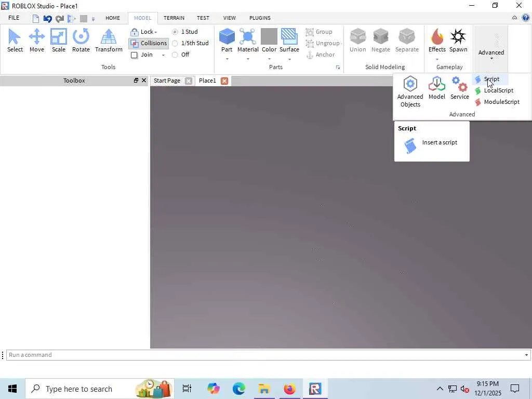Viewport: 532px width, 399px height.
Task: Expand the Lock dropdown
Action: (x=156, y=32)
